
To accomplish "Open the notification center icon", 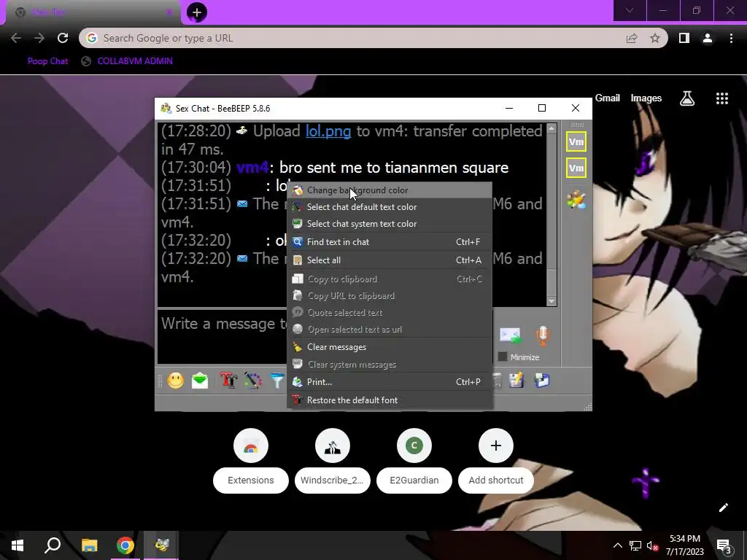I will point(724,546).
